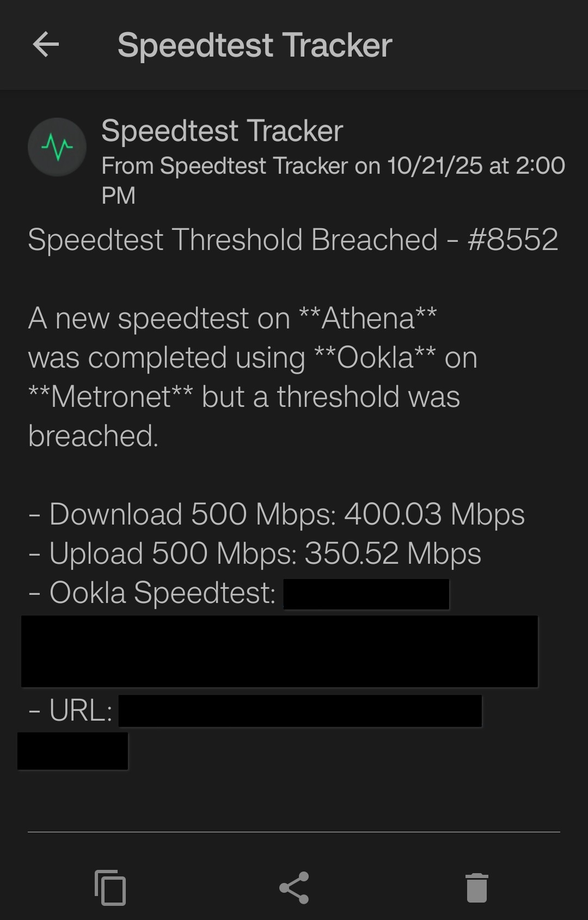The image size is (588, 920).
Task: Open the redacted link after URL label
Action: point(299,711)
